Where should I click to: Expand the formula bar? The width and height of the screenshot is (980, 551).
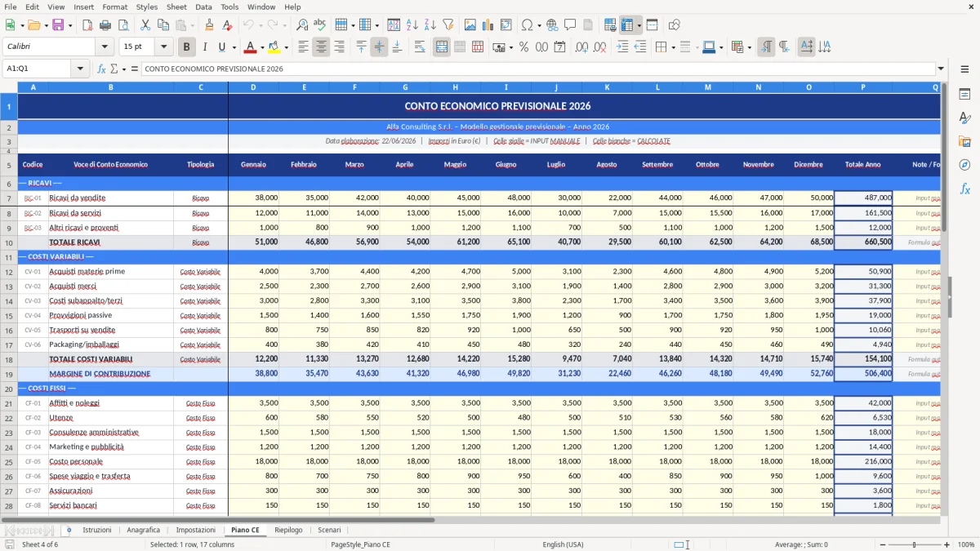[941, 69]
